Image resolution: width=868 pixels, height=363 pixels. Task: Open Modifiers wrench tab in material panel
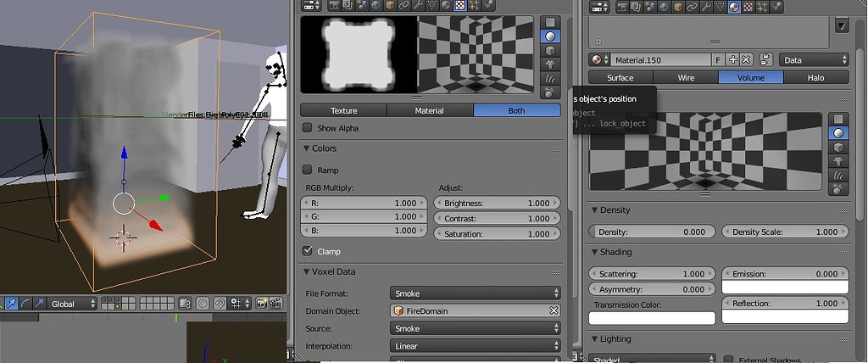pos(706,7)
